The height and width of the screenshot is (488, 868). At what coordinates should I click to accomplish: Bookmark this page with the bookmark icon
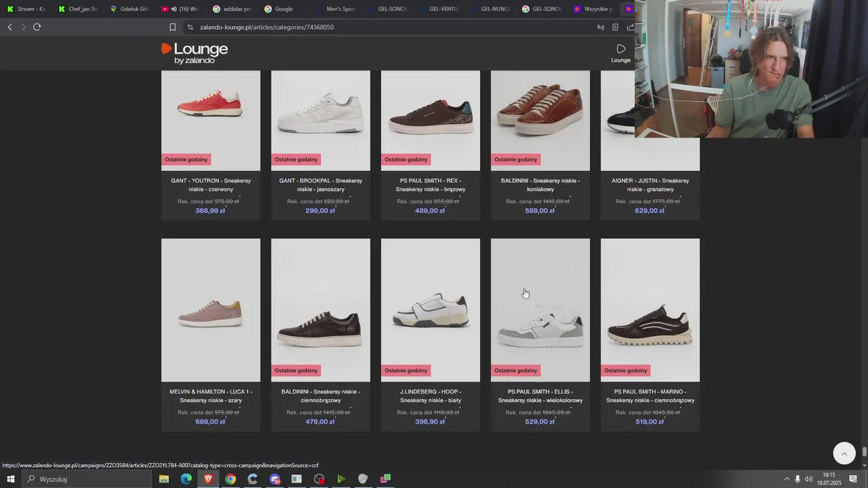[172, 27]
